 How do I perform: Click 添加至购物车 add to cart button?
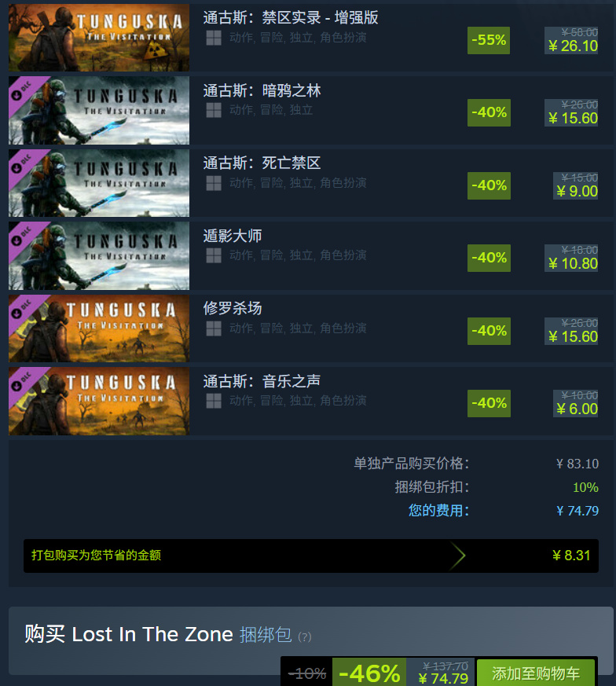[x=536, y=673]
